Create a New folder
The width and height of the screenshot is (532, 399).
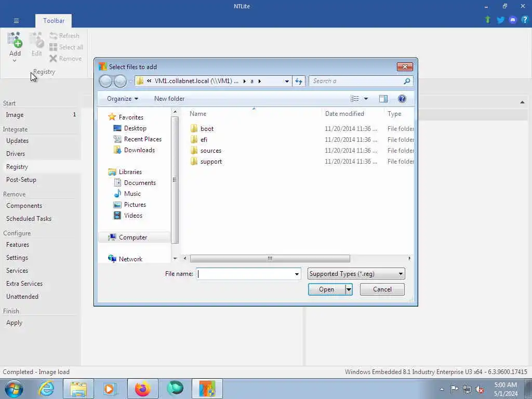[169, 99]
